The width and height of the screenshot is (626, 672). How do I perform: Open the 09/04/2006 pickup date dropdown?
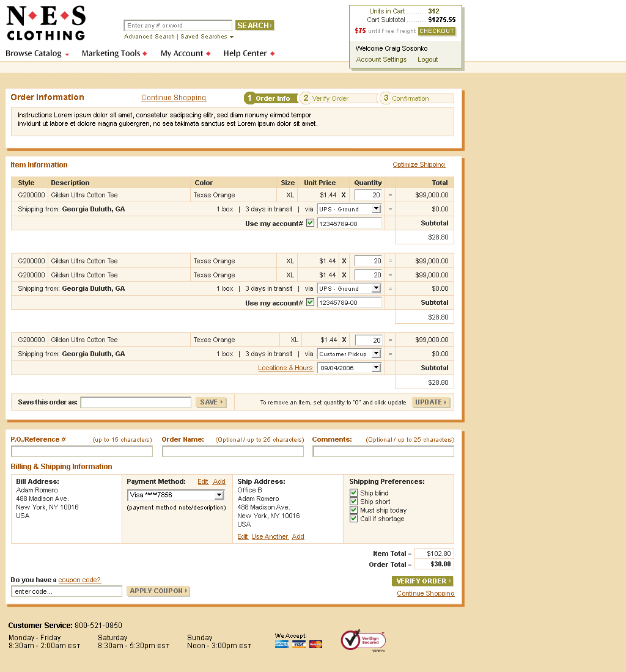(349, 368)
